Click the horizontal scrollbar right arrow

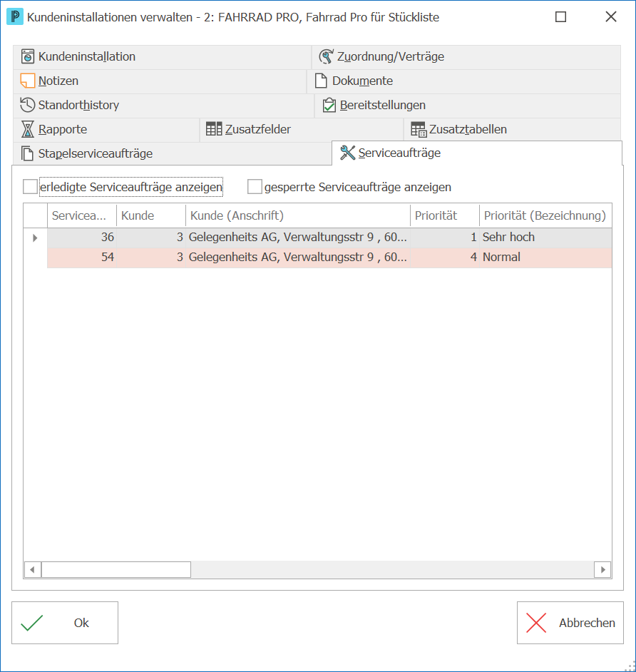coord(602,569)
